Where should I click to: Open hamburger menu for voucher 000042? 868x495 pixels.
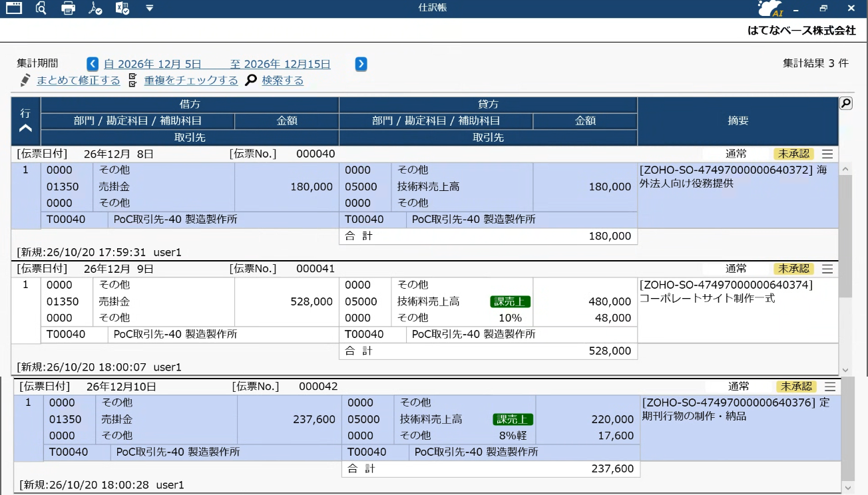[x=830, y=387]
